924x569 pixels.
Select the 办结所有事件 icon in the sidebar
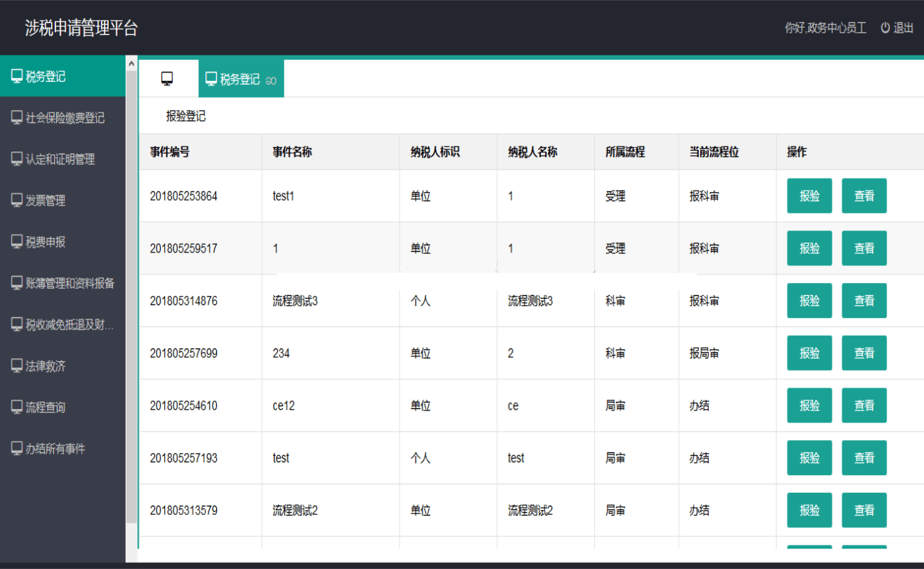(16, 448)
